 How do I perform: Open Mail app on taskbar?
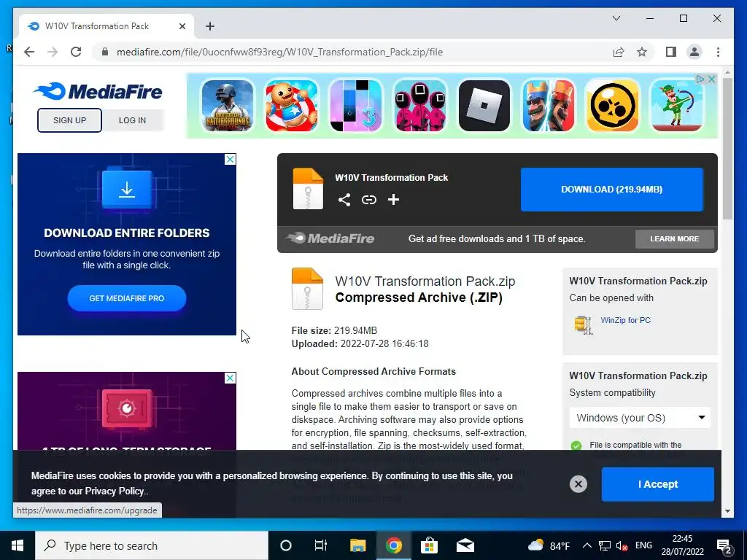pos(465,545)
